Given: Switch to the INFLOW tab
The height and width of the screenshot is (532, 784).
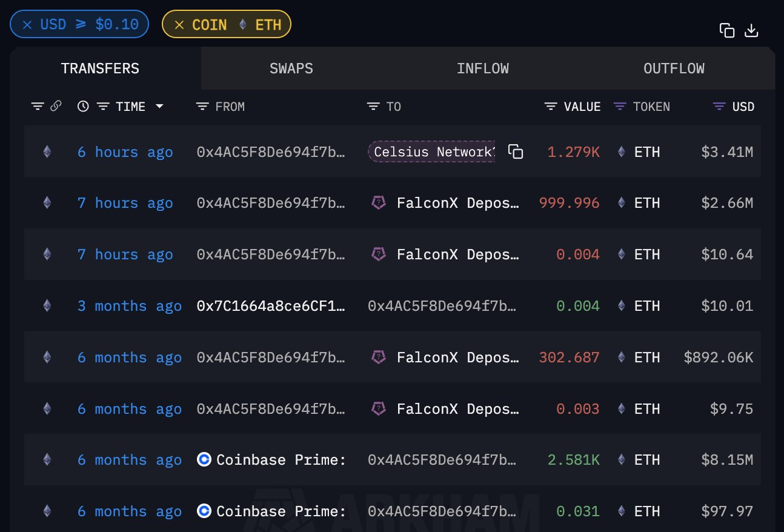Looking at the screenshot, I should [483, 68].
